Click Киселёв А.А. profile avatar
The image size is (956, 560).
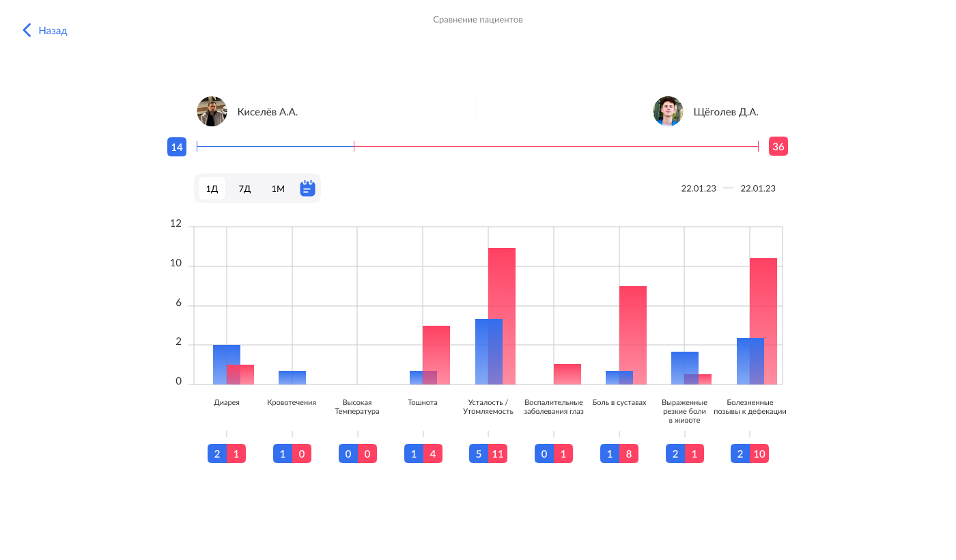pyautogui.click(x=212, y=111)
